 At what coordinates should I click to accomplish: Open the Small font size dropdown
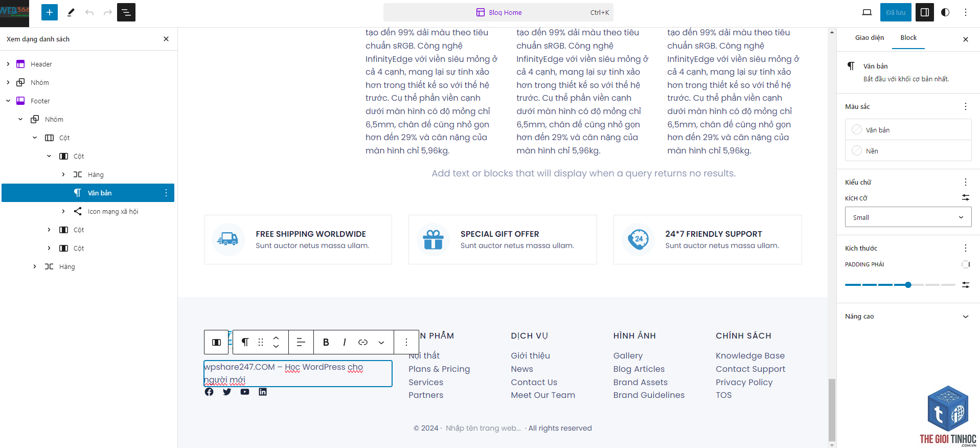point(908,217)
